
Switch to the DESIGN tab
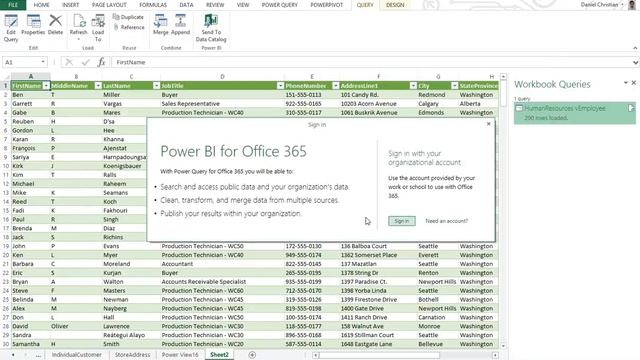[x=395, y=5]
